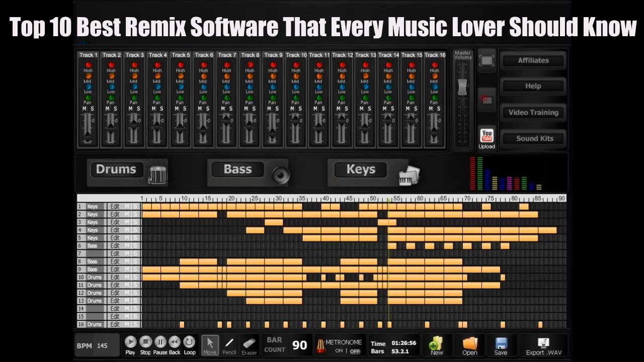Click the BPM value field
644x362 pixels.
pyautogui.click(x=103, y=345)
